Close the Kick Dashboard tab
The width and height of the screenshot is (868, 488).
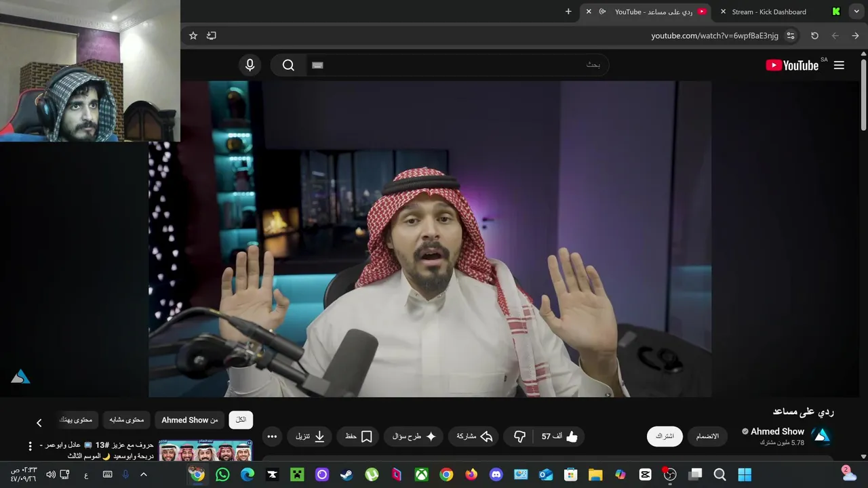click(723, 12)
